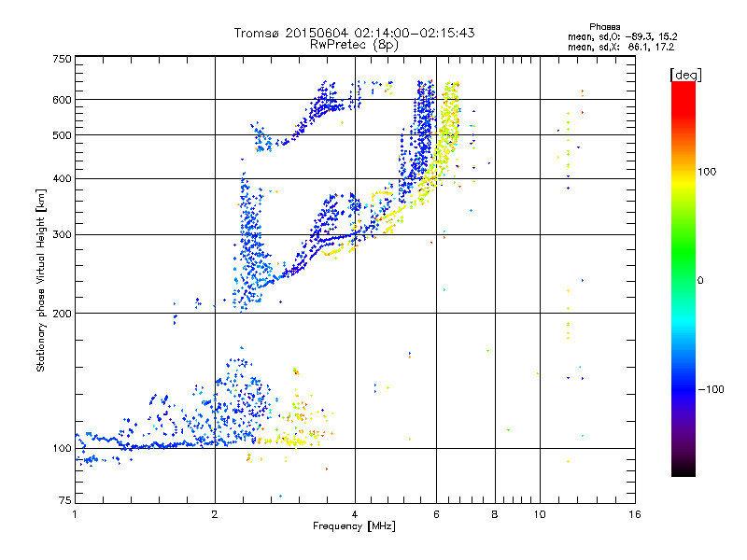Select the 400 height tick label
The image size is (747, 560).
[x=62, y=178]
